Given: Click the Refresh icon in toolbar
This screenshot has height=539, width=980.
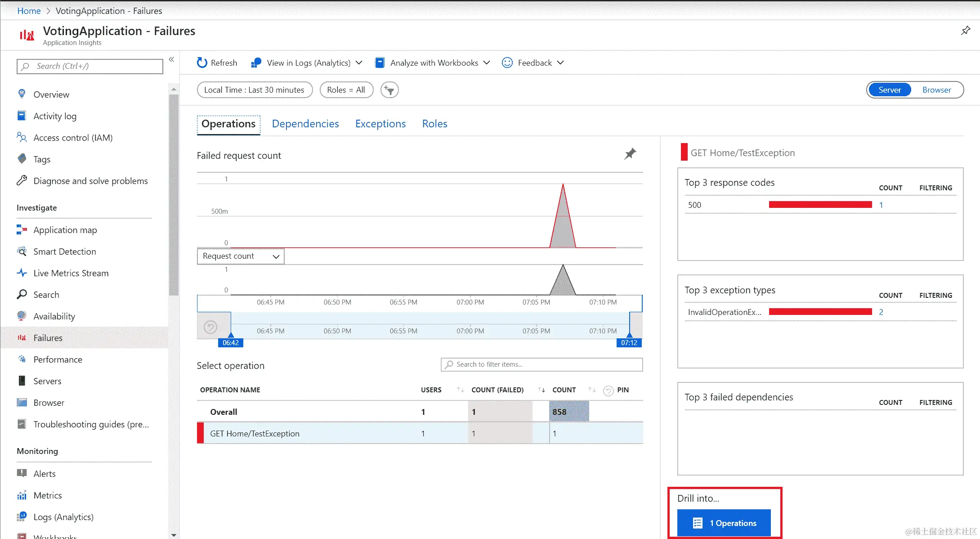Looking at the screenshot, I should coord(202,63).
